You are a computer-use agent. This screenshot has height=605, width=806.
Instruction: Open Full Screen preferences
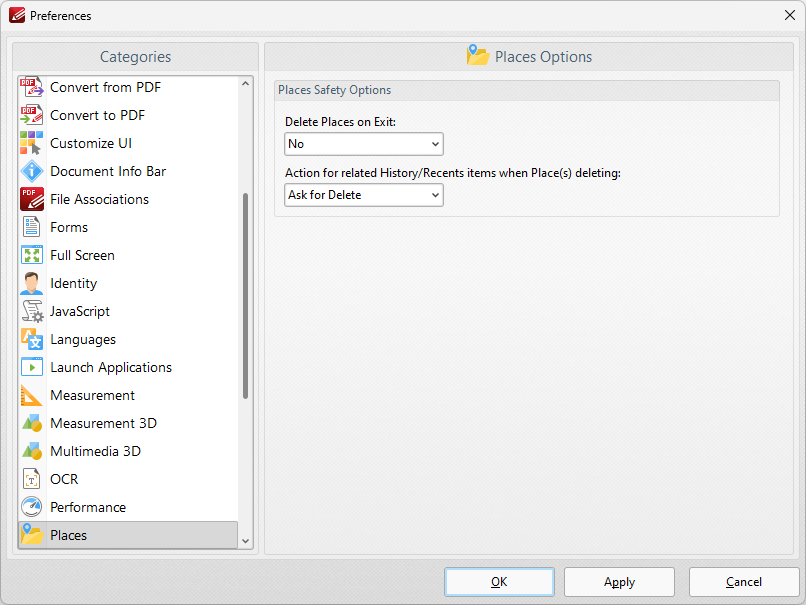(128, 255)
